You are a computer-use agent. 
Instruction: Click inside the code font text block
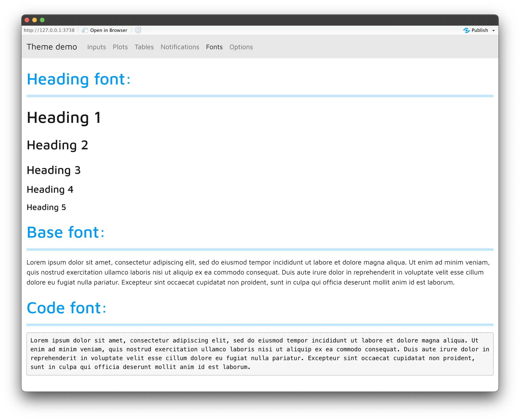pos(259,354)
